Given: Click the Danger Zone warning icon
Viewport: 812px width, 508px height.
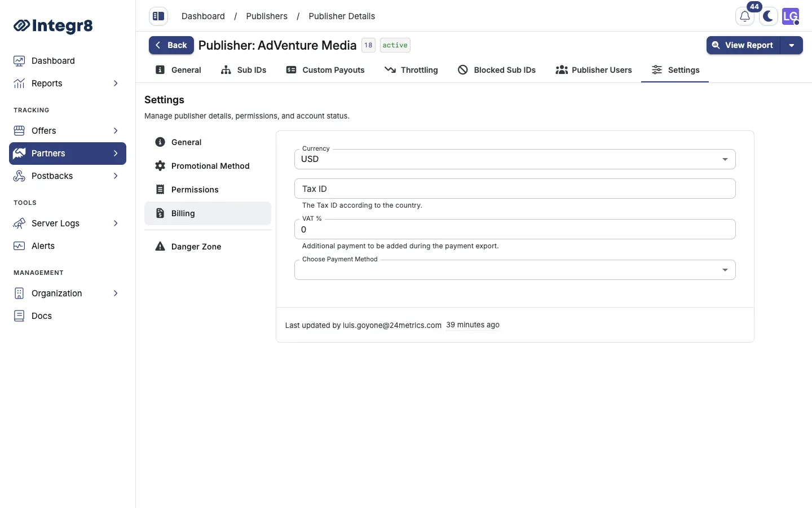Looking at the screenshot, I should click(160, 247).
